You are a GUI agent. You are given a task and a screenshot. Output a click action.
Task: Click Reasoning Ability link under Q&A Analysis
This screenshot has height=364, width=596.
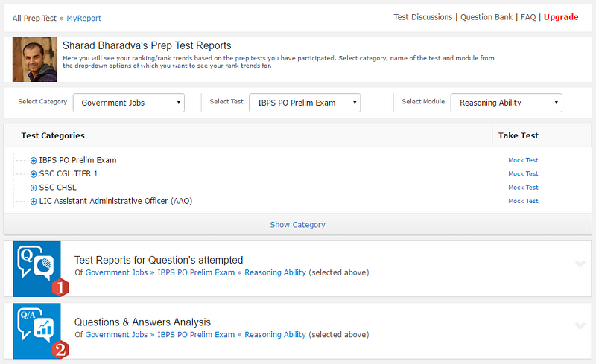[275, 335]
